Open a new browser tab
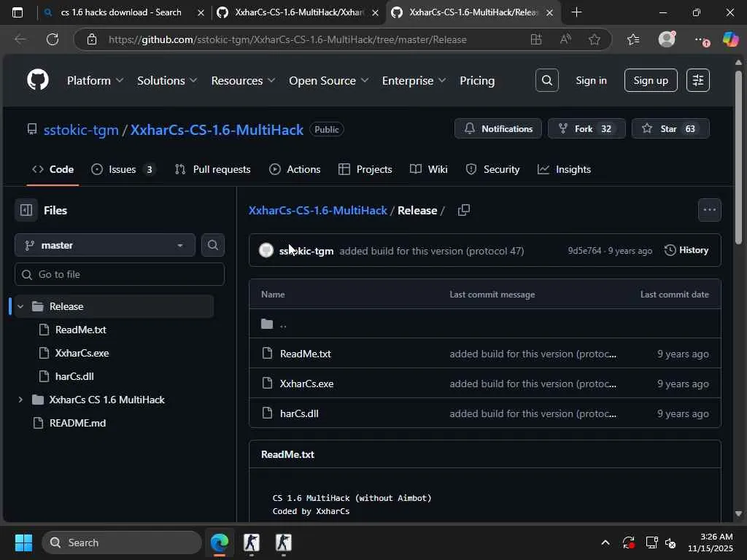This screenshot has height=560, width=747. point(576,12)
